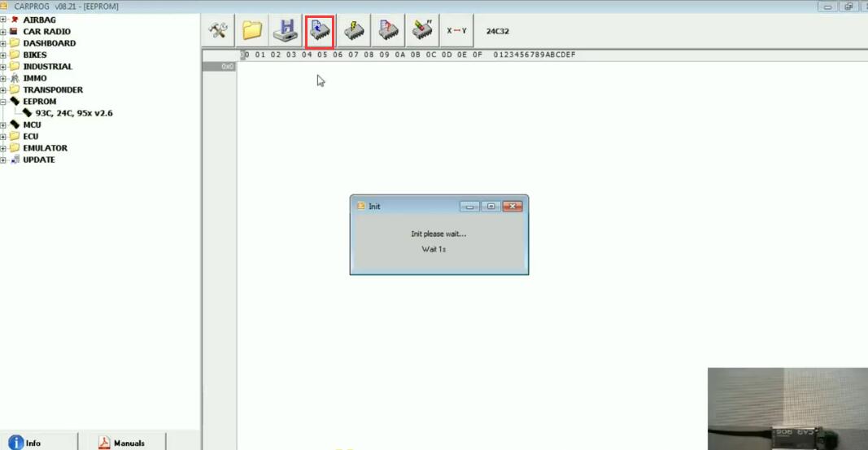
Task: Click the Manuals button text
Action: pyautogui.click(x=129, y=443)
